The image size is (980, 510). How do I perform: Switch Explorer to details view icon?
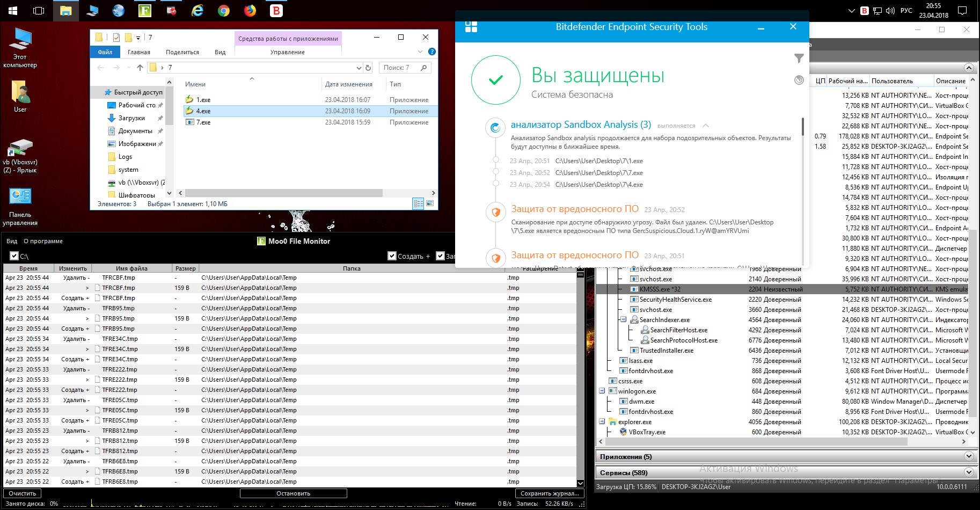pos(418,203)
